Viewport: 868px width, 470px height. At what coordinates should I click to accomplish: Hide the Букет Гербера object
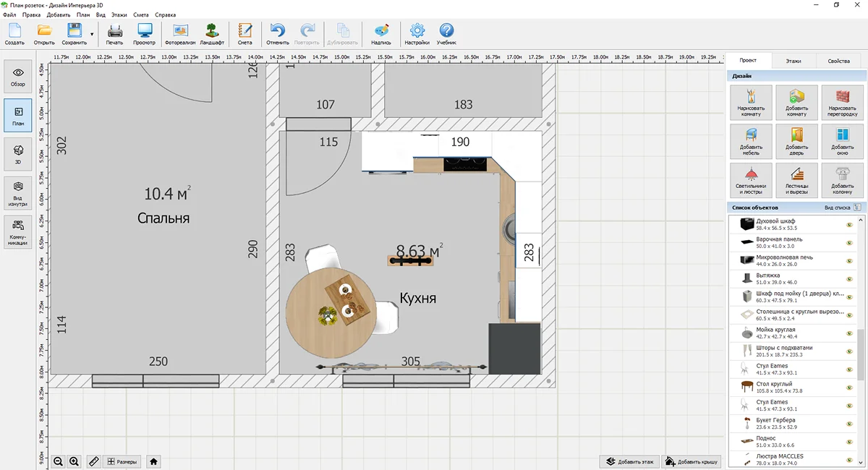click(850, 423)
